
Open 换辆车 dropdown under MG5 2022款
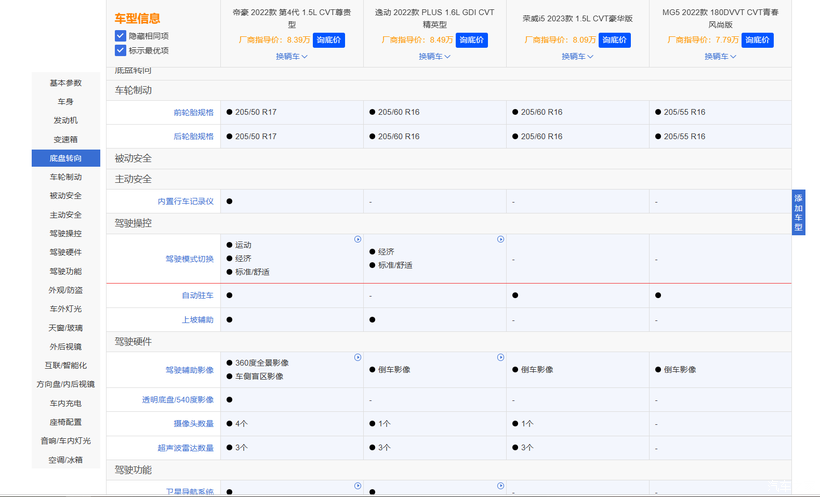[x=720, y=56]
